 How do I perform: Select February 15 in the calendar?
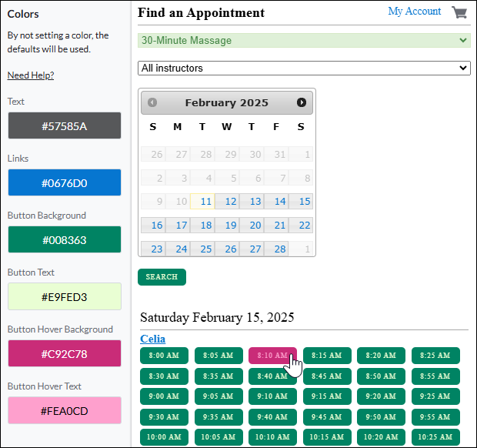[x=301, y=202]
